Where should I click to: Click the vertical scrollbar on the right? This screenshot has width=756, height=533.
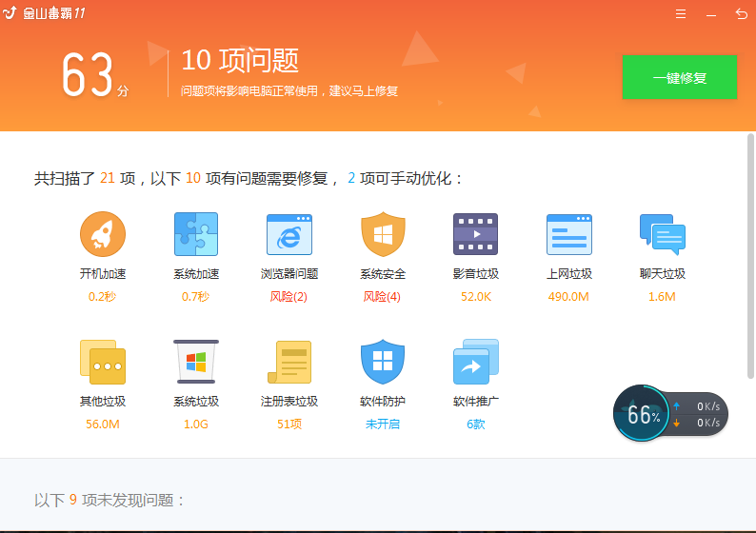tap(750, 257)
